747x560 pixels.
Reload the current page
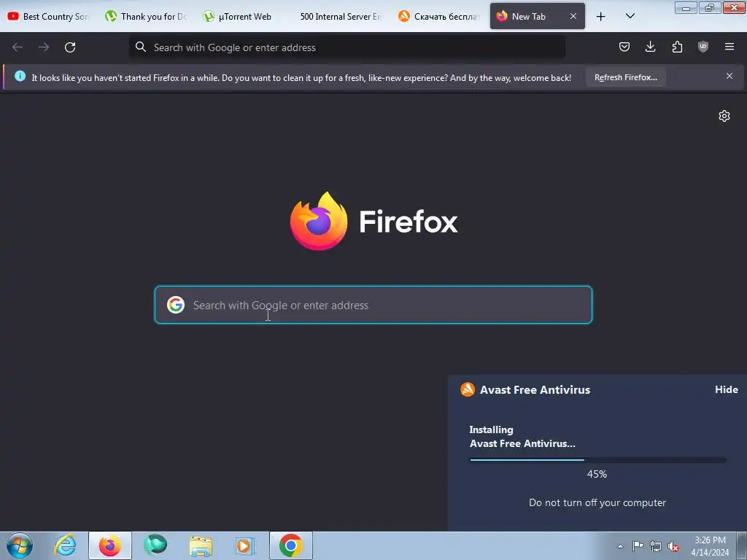70,47
